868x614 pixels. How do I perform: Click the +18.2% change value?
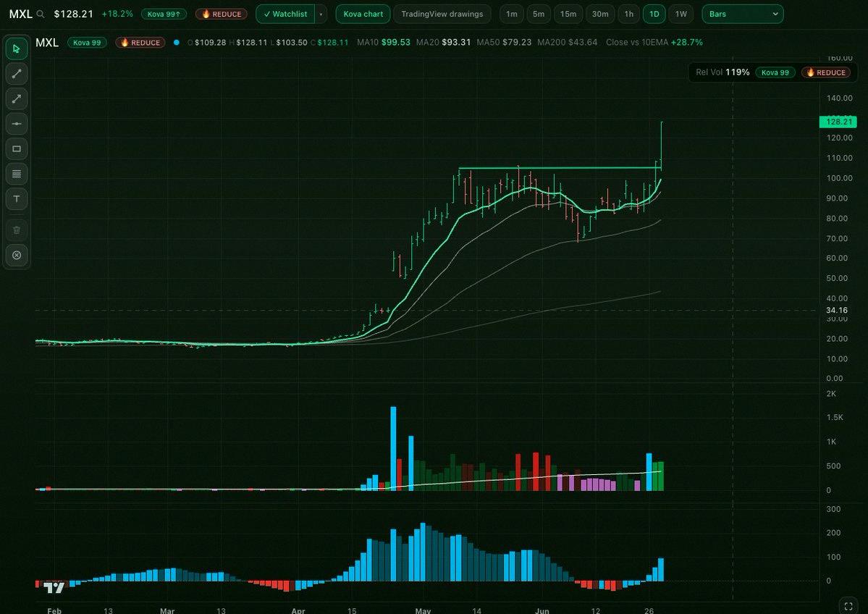[117, 14]
